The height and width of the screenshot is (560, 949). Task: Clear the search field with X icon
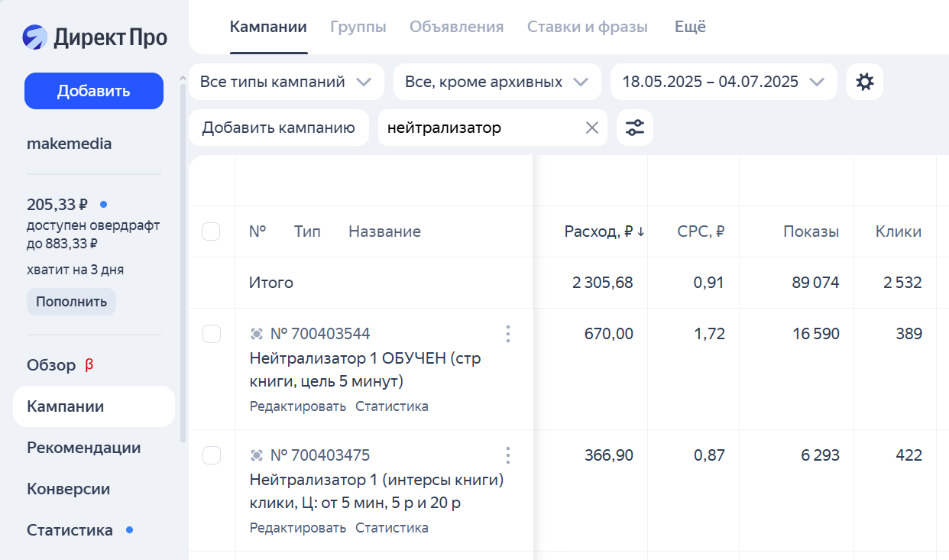coord(591,128)
